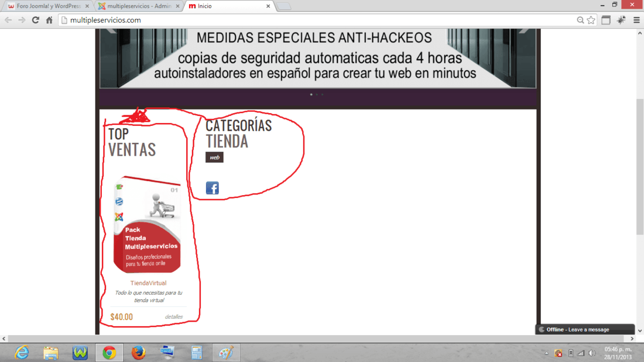Close the Inicio tab
The width and height of the screenshot is (644, 362).
click(x=268, y=6)
